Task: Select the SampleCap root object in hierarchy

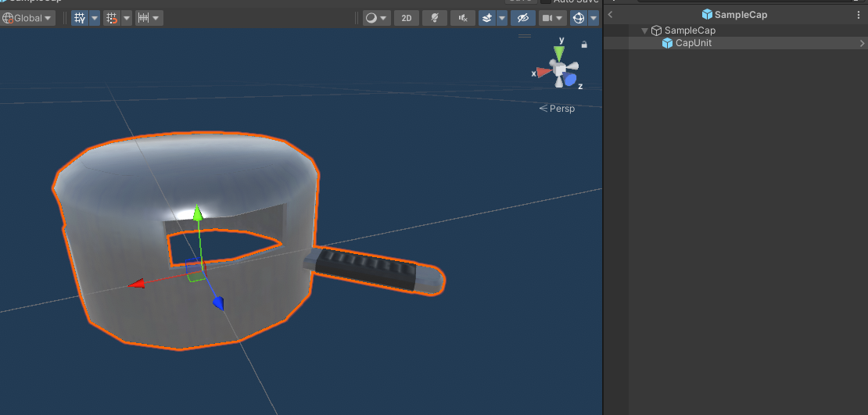Action: coord(690,31)
